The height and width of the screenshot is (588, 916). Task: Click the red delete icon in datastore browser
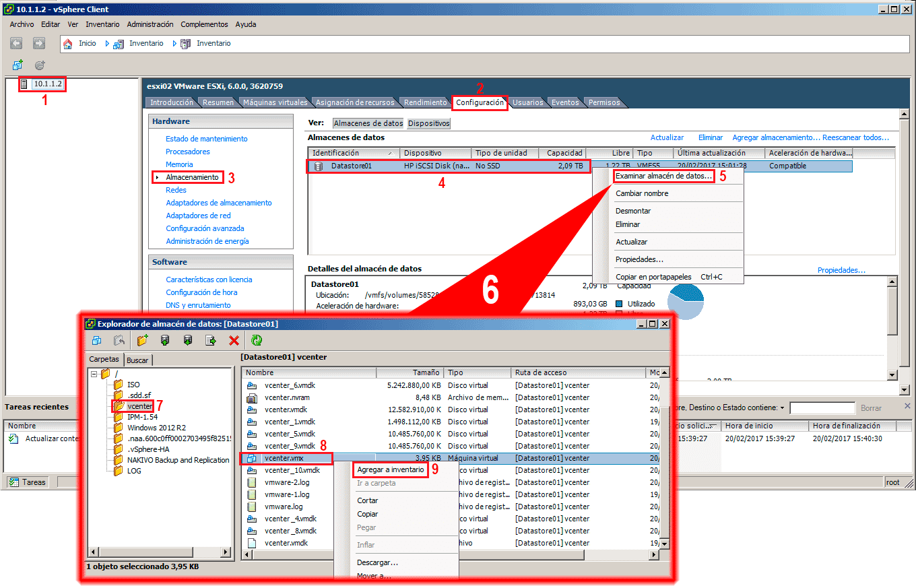click(x=234, y=340)
